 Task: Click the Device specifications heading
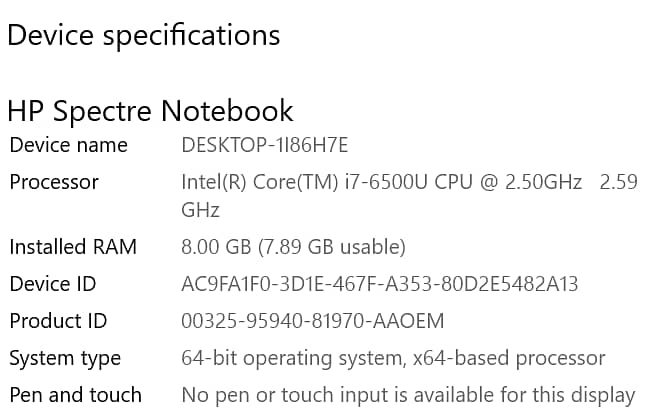click(143, 35)
